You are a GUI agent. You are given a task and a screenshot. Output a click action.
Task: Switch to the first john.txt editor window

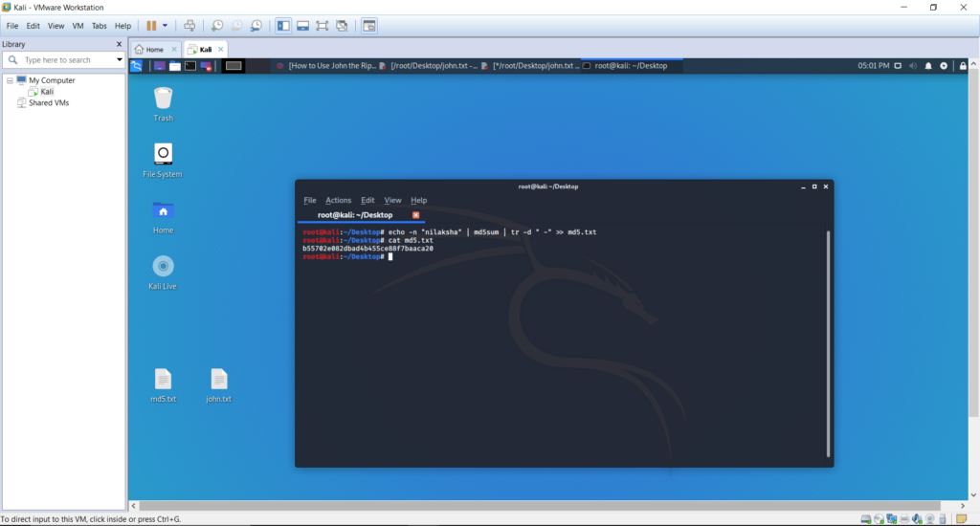(428, 66)
